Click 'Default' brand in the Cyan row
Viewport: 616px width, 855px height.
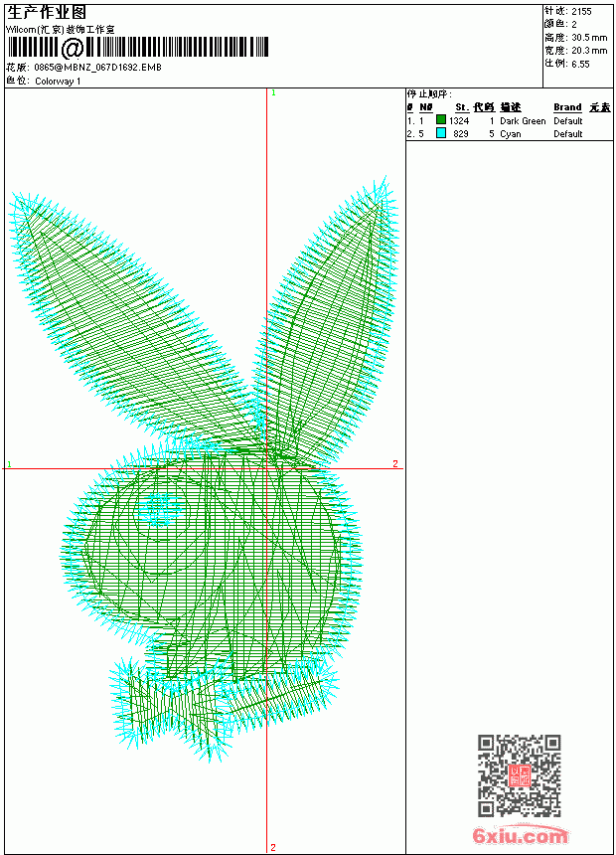click(x=568, y=134)
